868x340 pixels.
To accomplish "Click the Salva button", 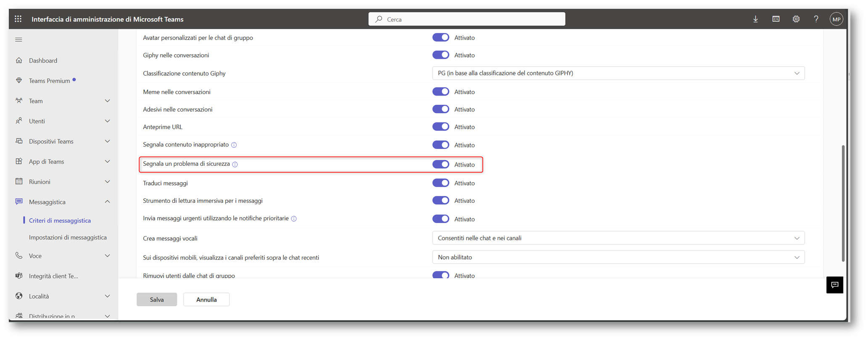I will [x=157, y=300].
